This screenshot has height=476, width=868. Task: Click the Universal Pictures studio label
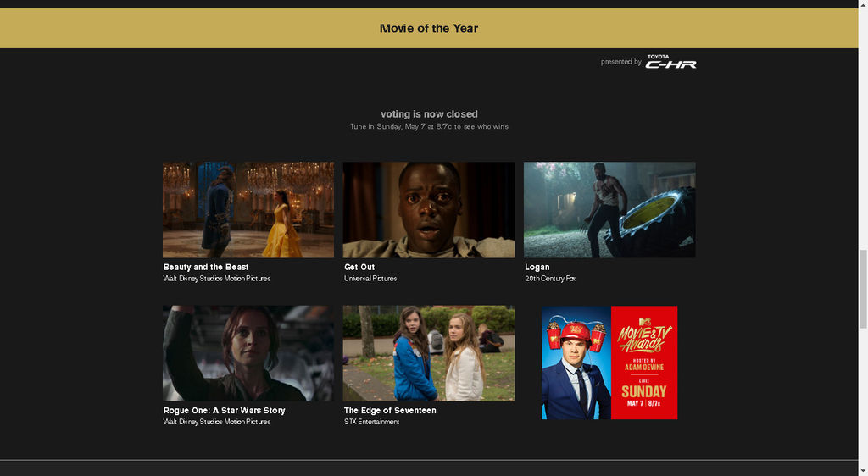[370, 279]
